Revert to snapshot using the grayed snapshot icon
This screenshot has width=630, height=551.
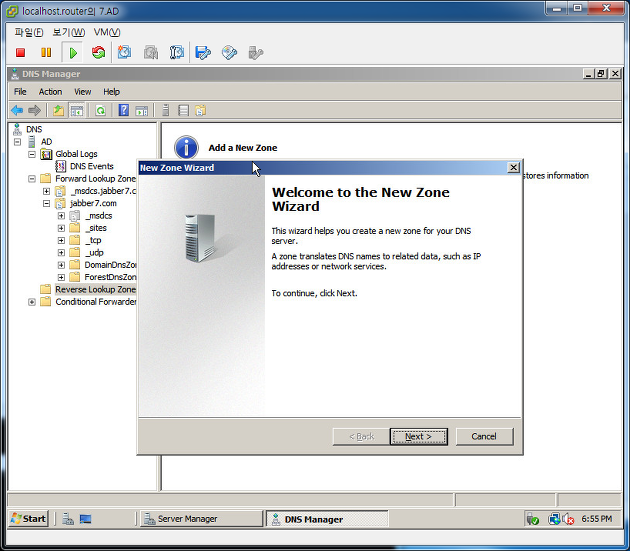pos(151,53)
